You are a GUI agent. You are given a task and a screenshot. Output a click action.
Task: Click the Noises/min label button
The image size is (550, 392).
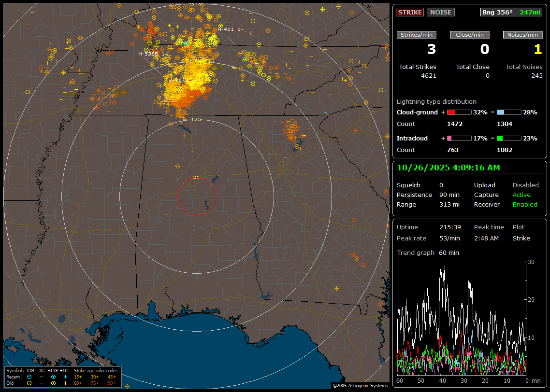[522, 35]
